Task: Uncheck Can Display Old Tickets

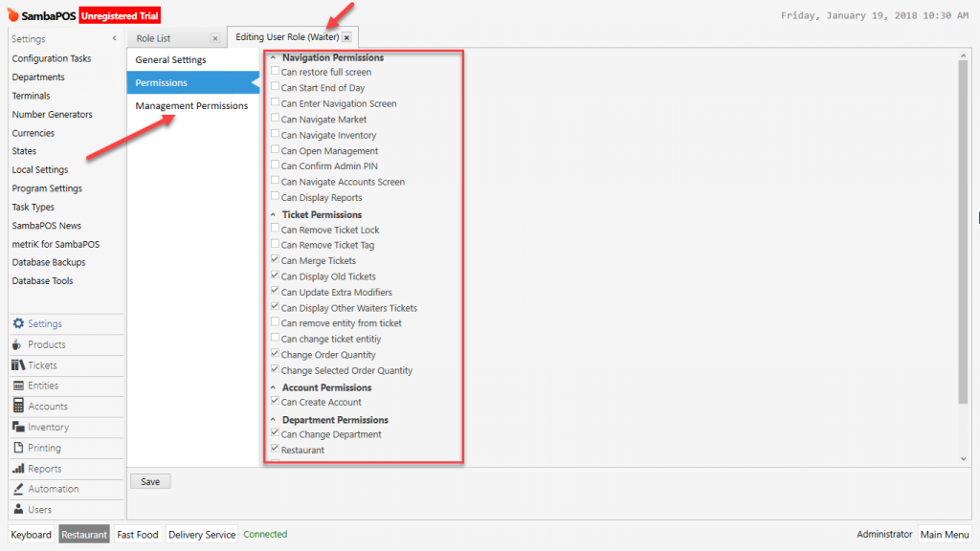Action: pos(275,275)
